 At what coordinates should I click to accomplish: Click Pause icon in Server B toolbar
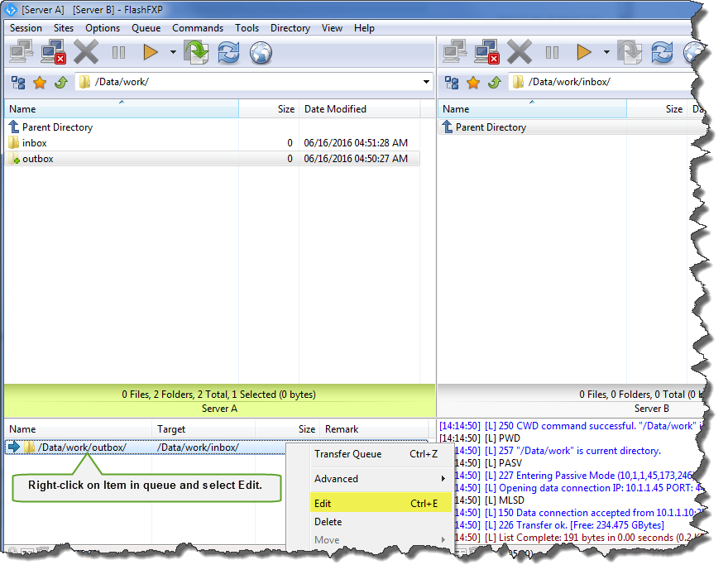[x=552, y=52]
